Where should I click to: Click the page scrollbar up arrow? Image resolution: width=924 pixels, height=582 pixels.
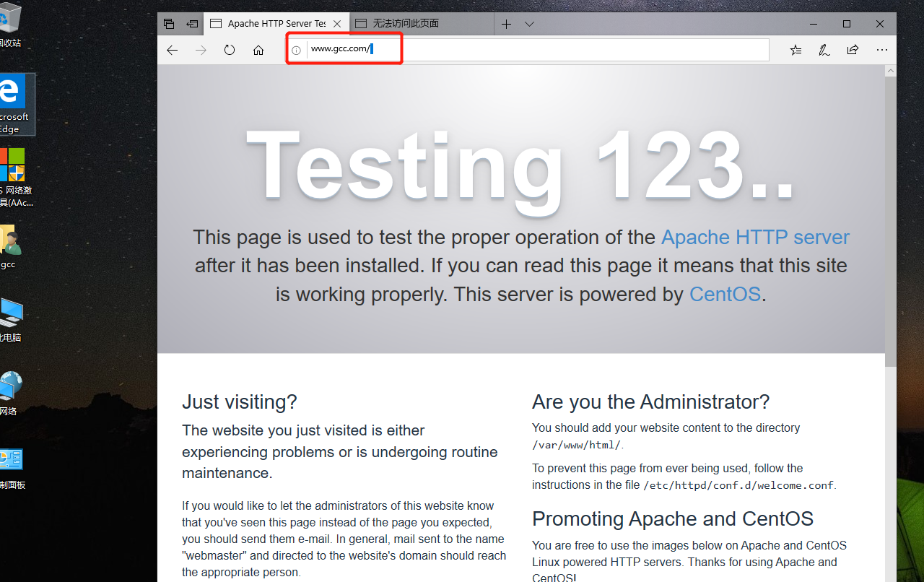(x=890, y=71)
